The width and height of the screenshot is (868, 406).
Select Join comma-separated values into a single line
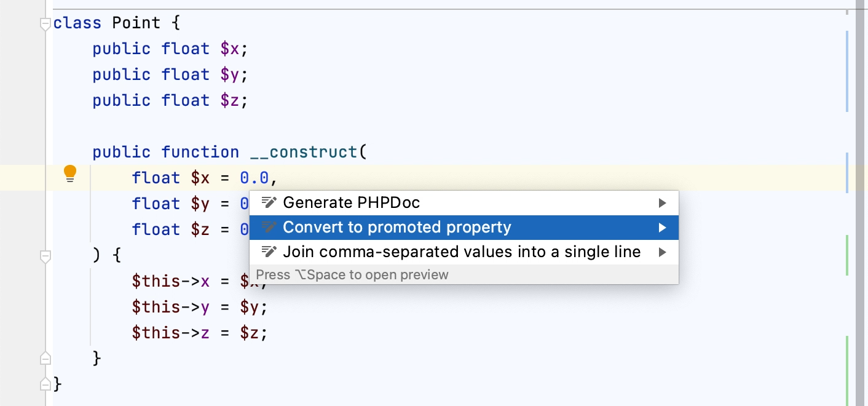pos(461,252)
